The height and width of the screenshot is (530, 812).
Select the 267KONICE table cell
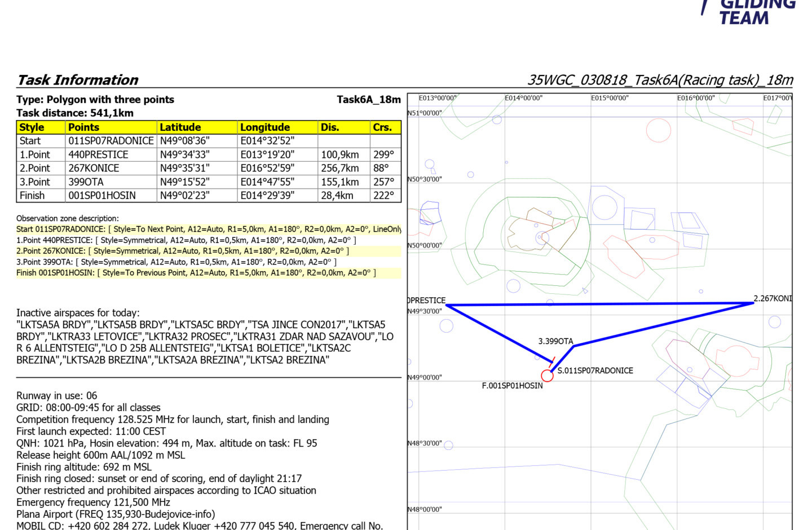click(x=94, y=168)
